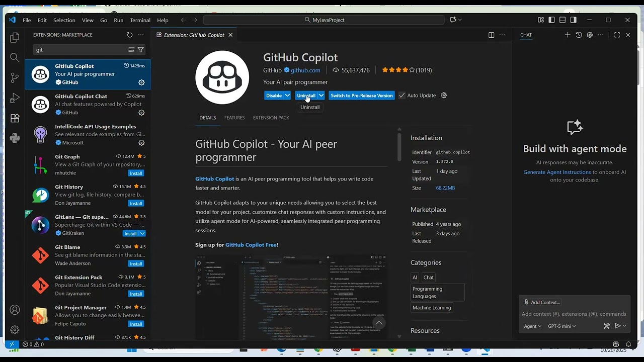The width and height of the screenshot is (644, 362).
Task: Refresh the extensions marketplace list
Action: (x=130, y=35)
